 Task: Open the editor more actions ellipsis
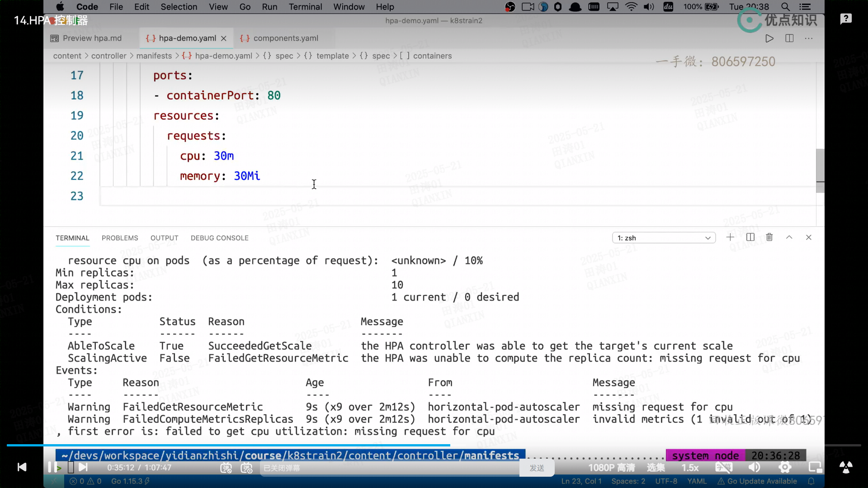[x=809, y=38]
